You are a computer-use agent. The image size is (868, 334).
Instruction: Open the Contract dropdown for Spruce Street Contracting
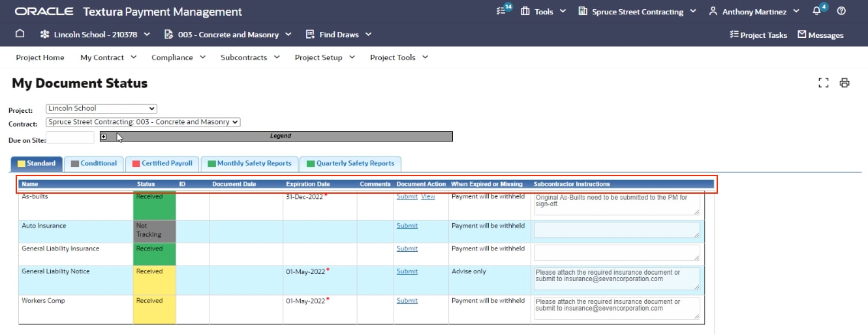(143, 122)
